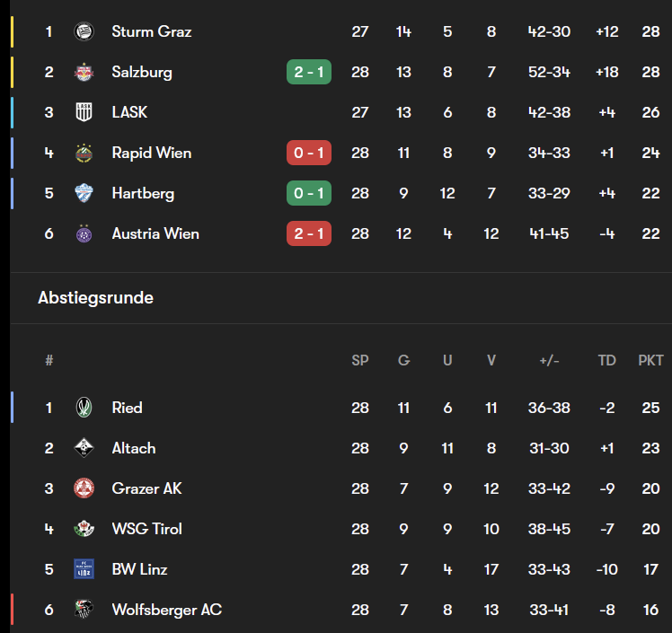This screenshot has width=672, height=633.
Task: Click the WSG Tirol club logo
Action: tap(84, 529)
